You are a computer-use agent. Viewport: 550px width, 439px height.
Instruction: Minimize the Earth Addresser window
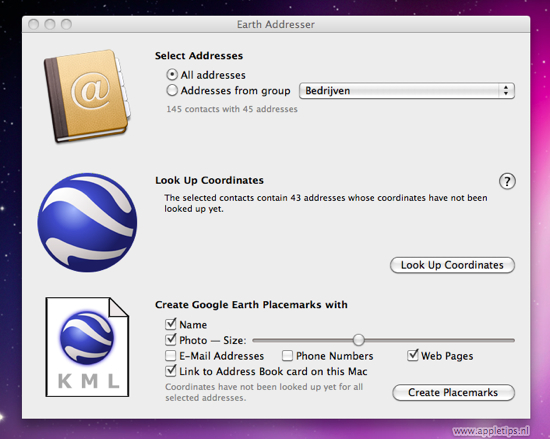pos(50,24)
